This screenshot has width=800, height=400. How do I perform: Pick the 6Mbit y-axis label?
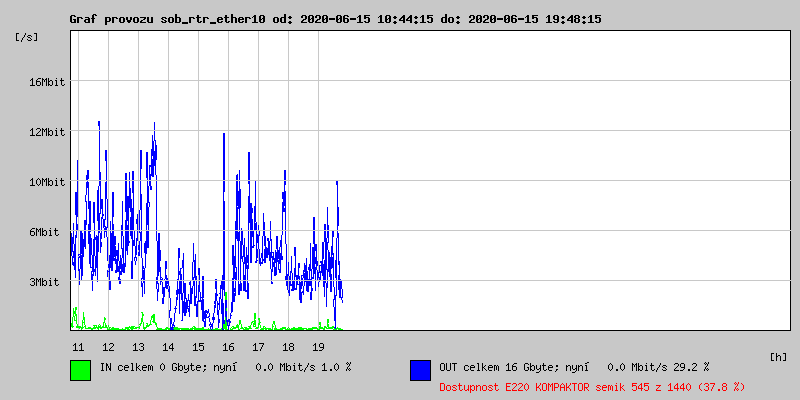(50, 232)
